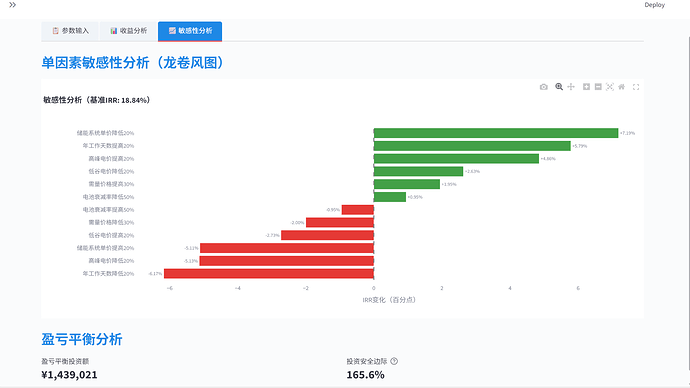
Task: Click the axis label 年工作天数降低20%
Action: 108,274
